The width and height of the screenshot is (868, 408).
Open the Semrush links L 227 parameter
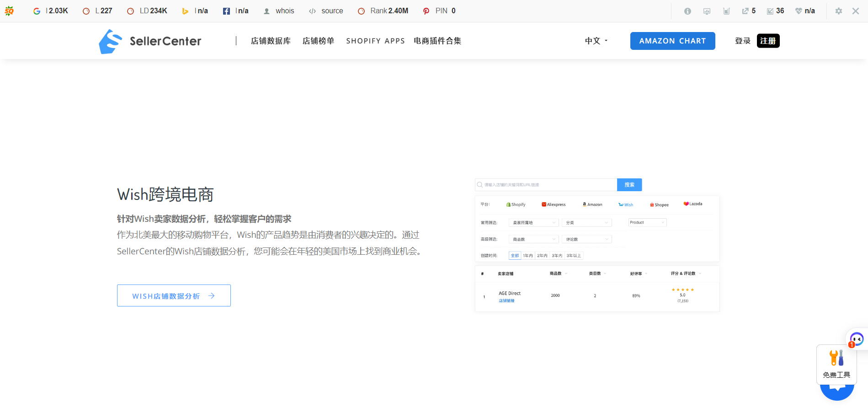click(97, 11)
